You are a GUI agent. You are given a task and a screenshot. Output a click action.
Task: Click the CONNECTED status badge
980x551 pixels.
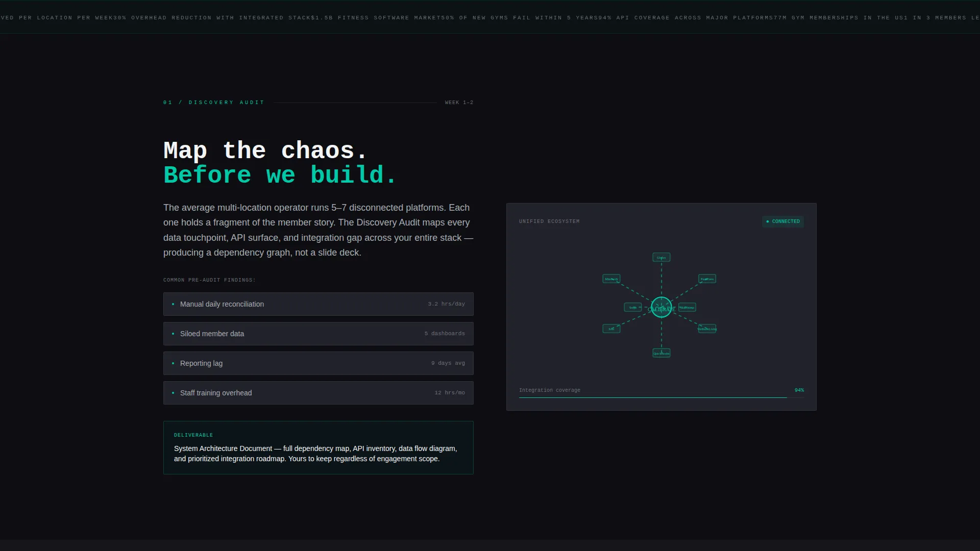[783, 221]
